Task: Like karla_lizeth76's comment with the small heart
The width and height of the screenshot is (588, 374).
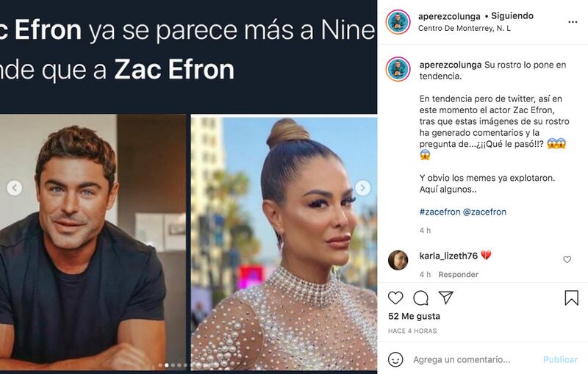Action: coord(567,259)
